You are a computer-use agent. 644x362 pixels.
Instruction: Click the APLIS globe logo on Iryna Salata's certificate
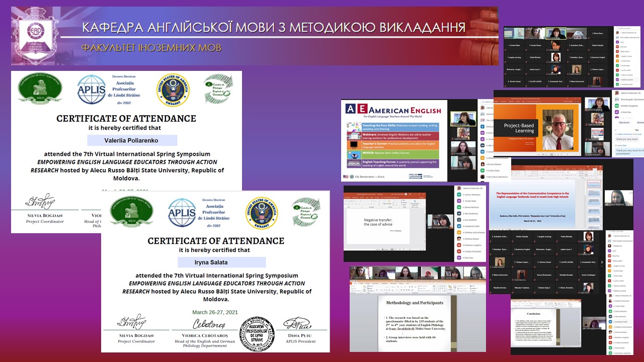pos(182,212)
